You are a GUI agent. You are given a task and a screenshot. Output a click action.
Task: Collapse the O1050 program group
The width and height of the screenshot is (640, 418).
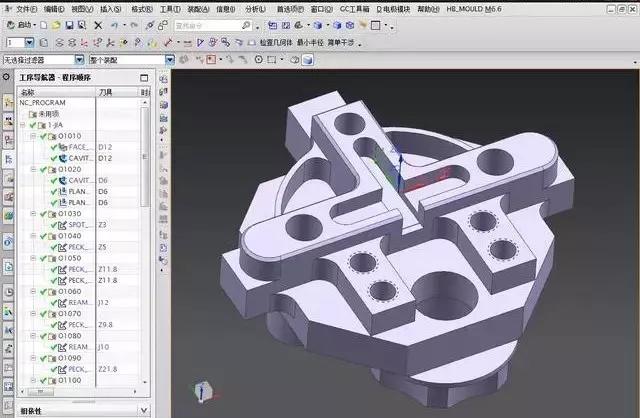[x=34, y=258]
